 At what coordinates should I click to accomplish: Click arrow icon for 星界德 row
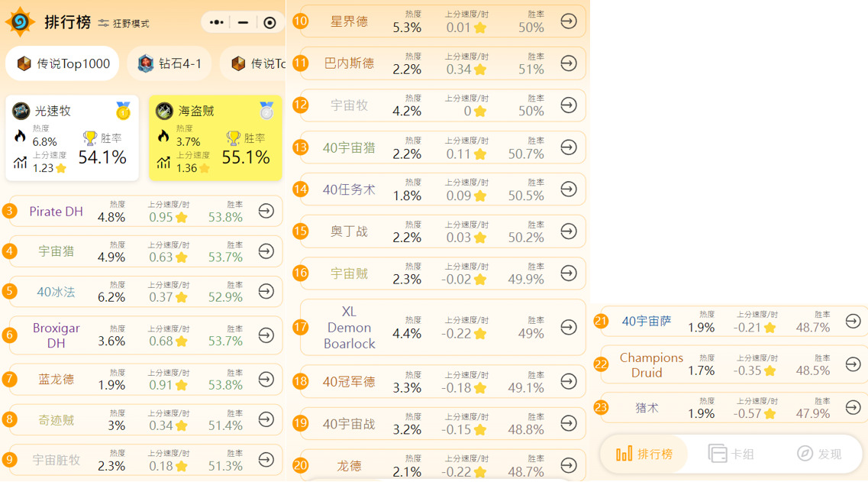[x=568, y=21]
